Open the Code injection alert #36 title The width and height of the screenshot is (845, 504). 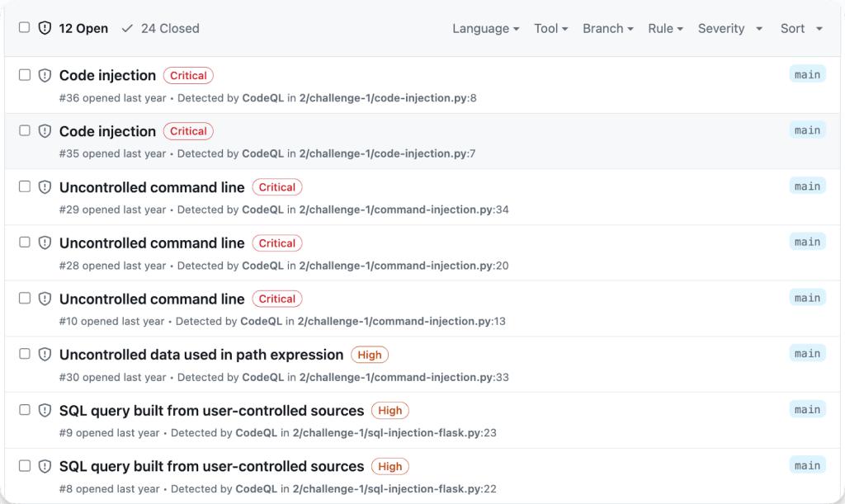pos(107,75)
